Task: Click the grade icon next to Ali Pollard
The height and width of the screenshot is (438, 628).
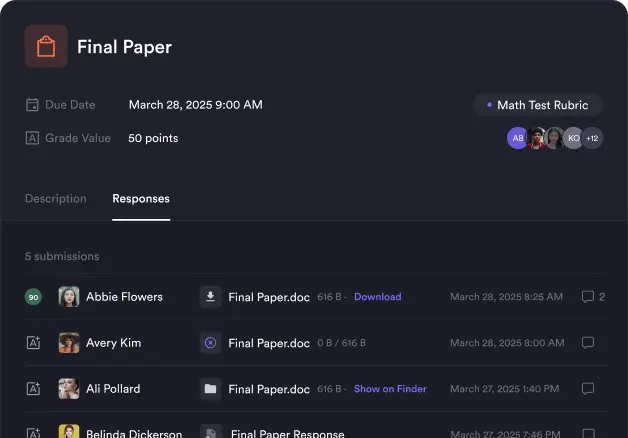Action: 33,389
